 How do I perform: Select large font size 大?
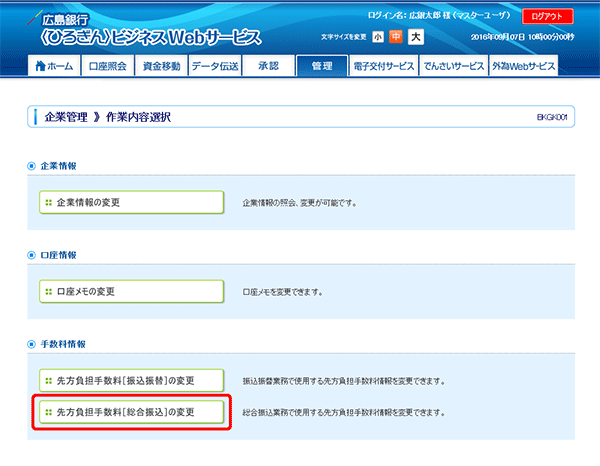(416, 37)
